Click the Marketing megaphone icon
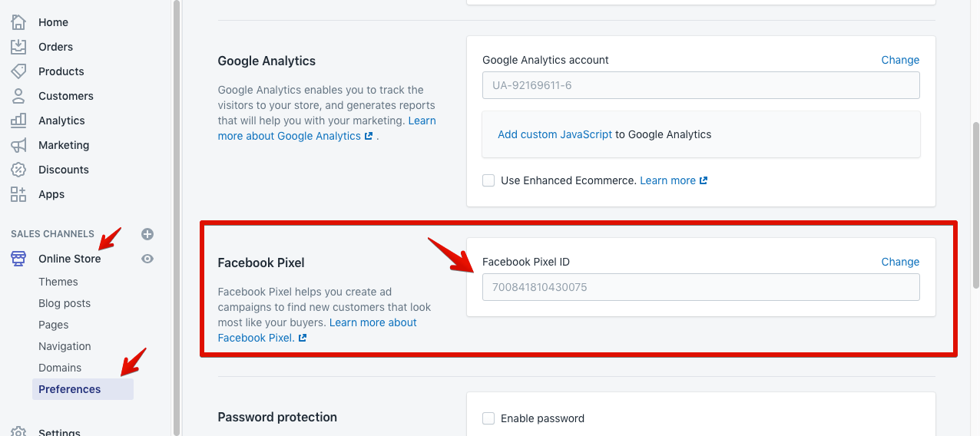Image resolution: width=980 pixels, height=436 pixels. (x=18, y=145)
